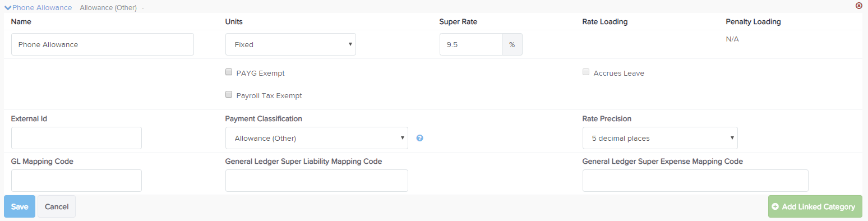This screenshot has width=868, height=221.
Task: Click the N/A Penalty Loading value
Action: 732,39
